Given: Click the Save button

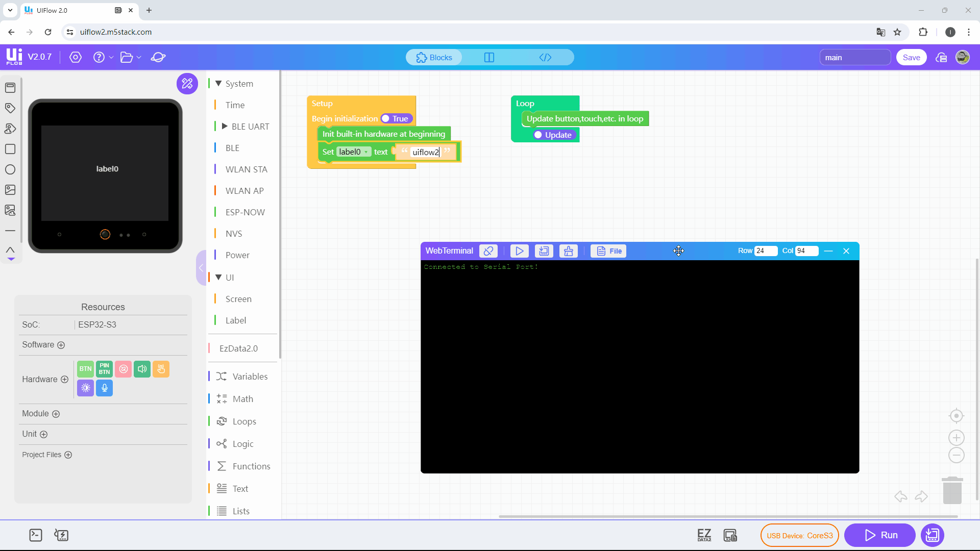Looking at the screenshot, I should click(x=911, y=57).
